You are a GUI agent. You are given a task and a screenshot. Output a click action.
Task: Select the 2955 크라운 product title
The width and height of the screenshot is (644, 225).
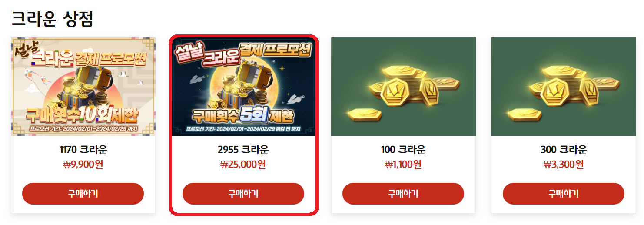coord(243,150)
